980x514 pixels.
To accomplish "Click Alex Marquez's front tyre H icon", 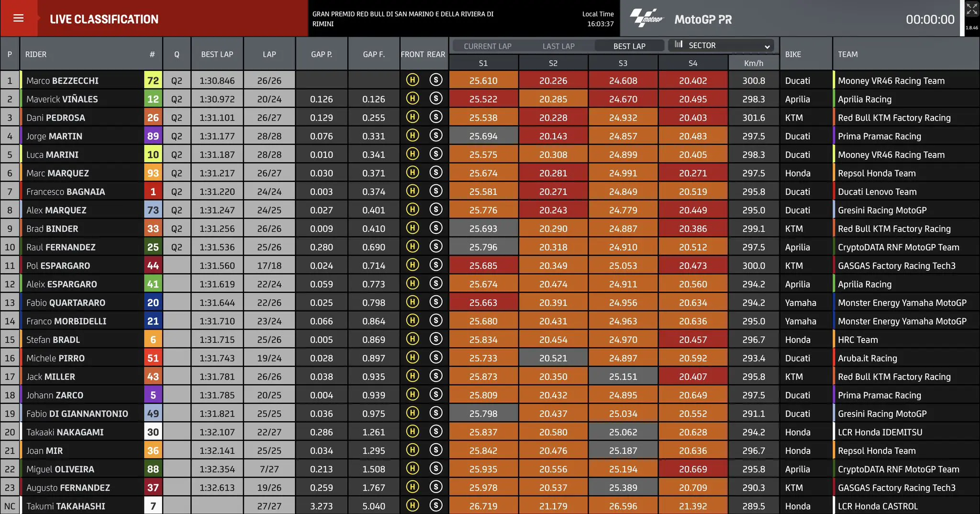I will [412, 210].
